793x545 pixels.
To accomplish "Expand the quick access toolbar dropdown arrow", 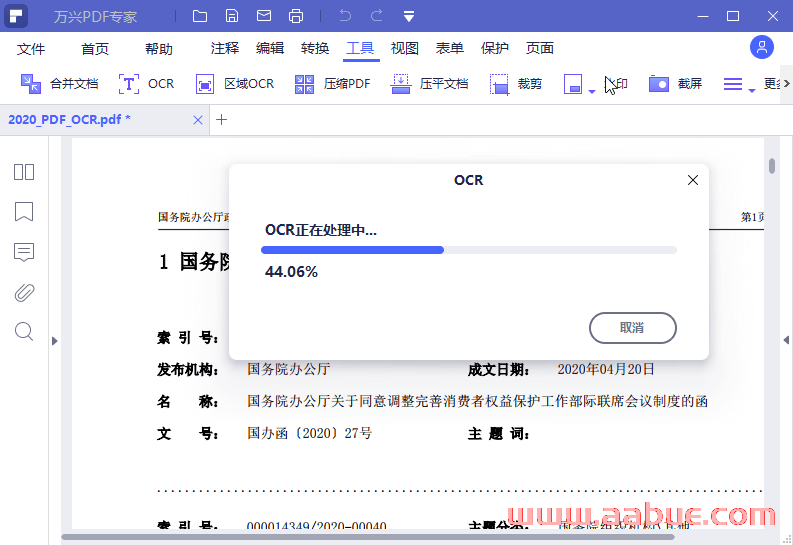I will point(409,16).
